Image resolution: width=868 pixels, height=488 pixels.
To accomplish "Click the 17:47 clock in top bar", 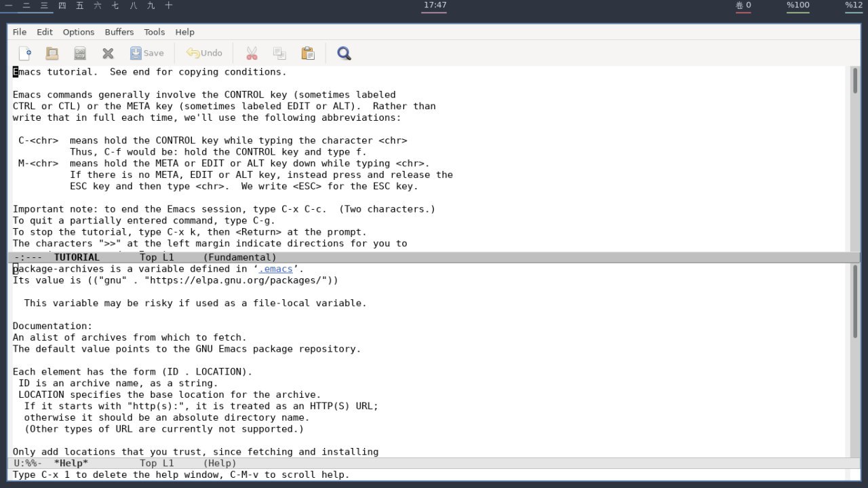I will (435, 5).
